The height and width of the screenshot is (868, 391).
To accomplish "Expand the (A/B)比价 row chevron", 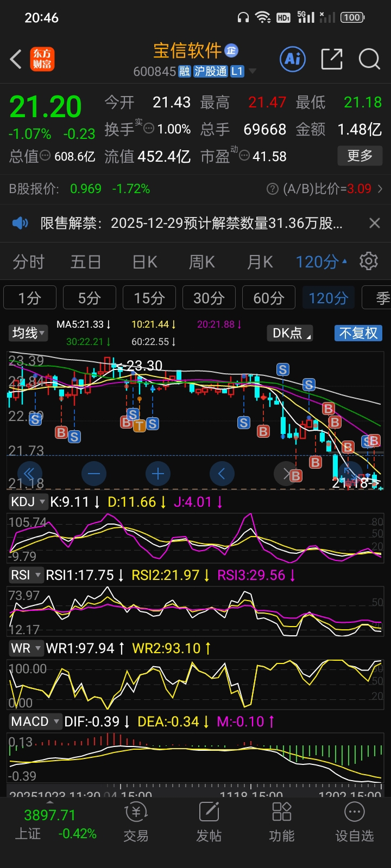I will 380,189.
